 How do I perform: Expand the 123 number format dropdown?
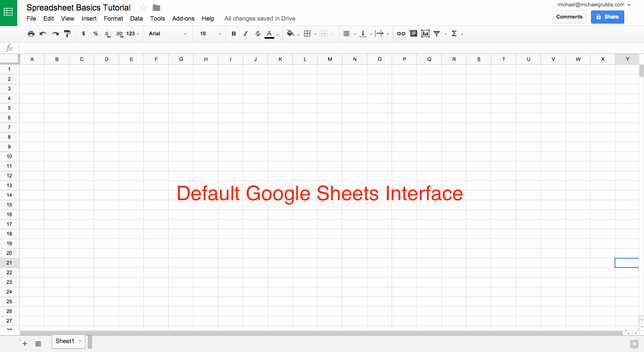tap(133, 34)
